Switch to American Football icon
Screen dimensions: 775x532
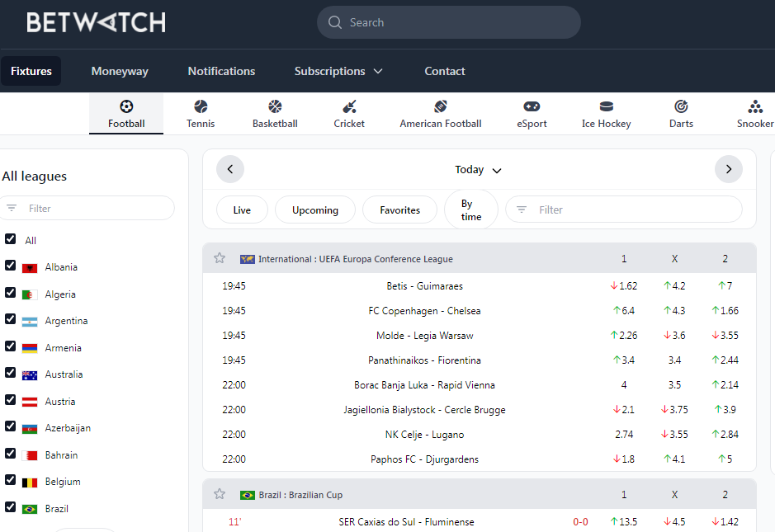pyautogui.click(x=441, y=107)
